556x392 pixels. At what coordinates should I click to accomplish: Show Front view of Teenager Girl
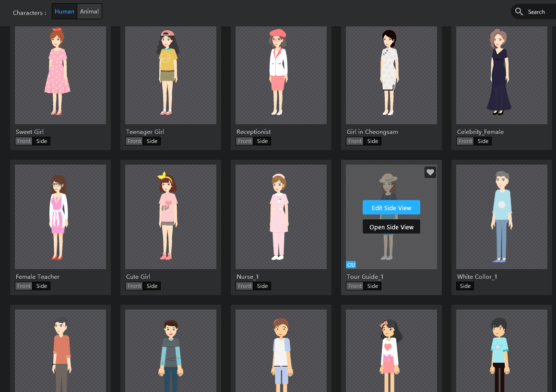click(134, 141)
